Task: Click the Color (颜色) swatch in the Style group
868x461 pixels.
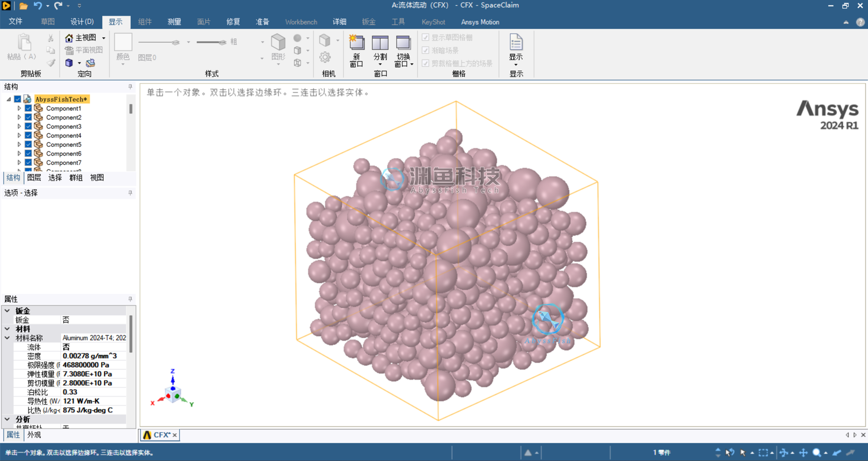Action: click(x=123, y=42)
